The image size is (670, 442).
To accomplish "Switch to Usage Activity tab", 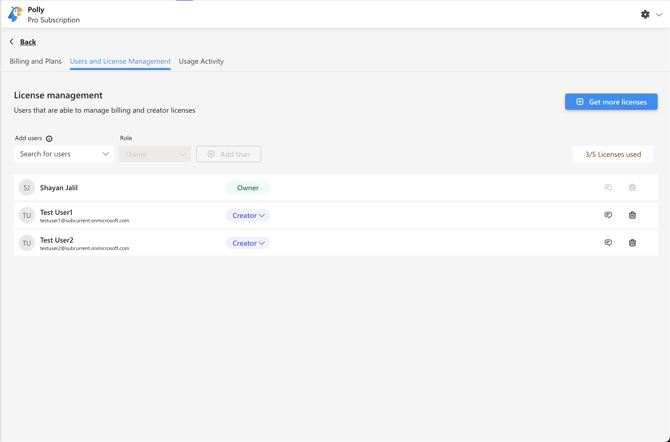I will 201,61.
